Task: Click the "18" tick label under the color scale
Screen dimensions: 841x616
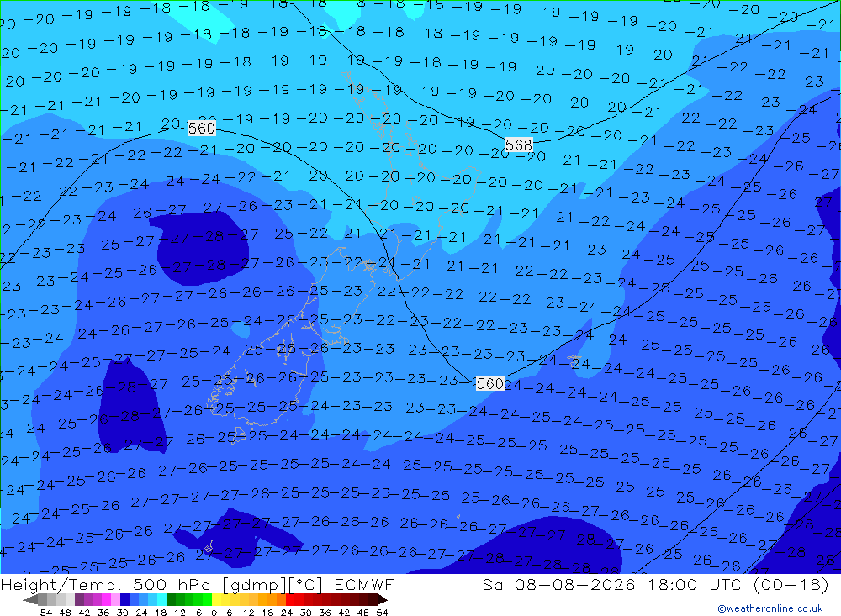Action: (x=267, y=613)
